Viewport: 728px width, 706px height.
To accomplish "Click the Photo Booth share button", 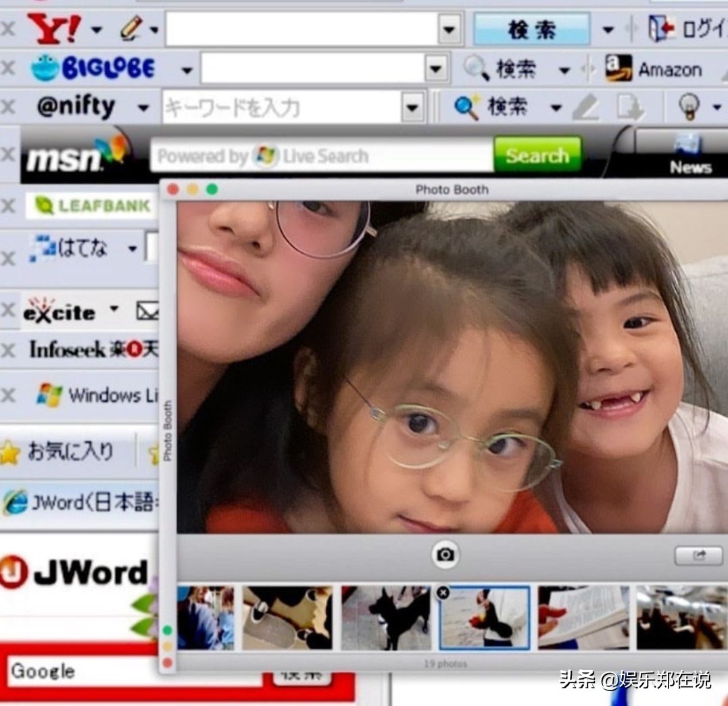I will (698, 555).
